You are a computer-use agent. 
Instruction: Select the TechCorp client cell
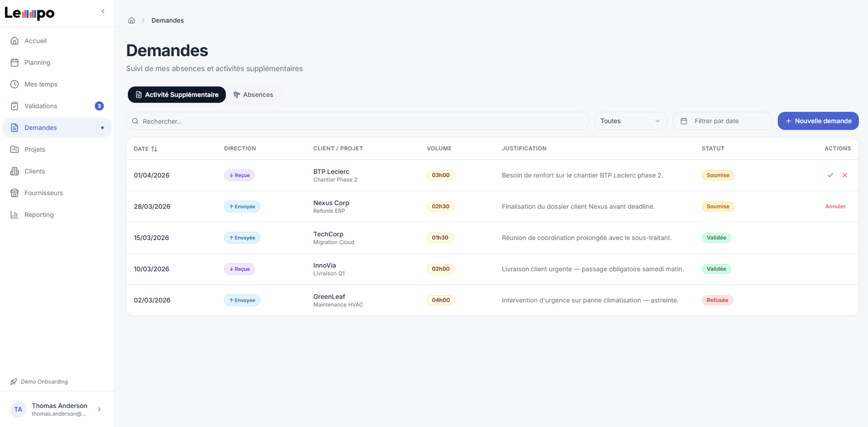point(334,238)
